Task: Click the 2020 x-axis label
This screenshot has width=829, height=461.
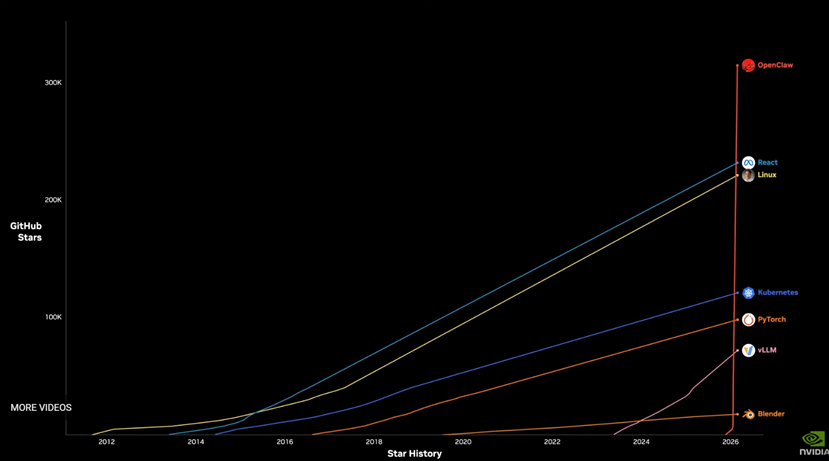Action: click(463, 442)
